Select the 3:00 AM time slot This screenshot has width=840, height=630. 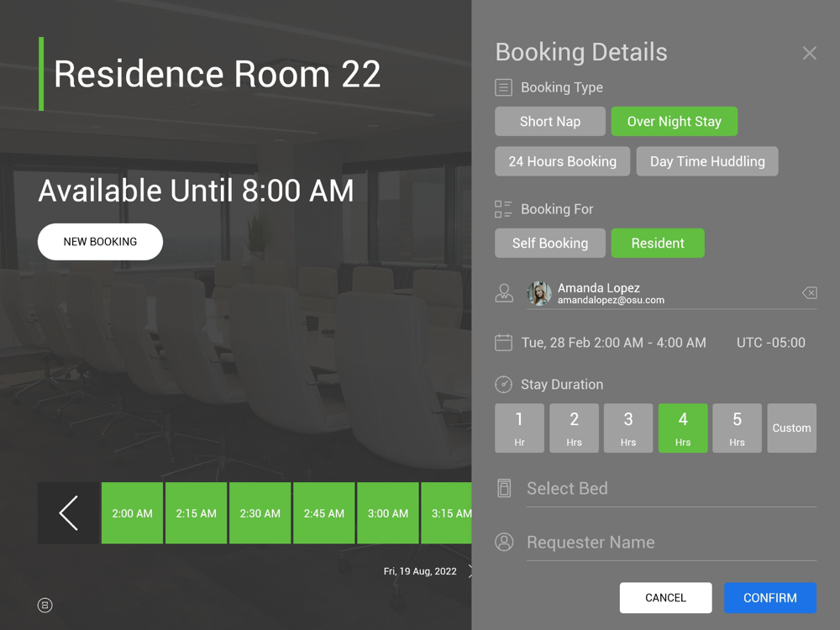[388, 512]
